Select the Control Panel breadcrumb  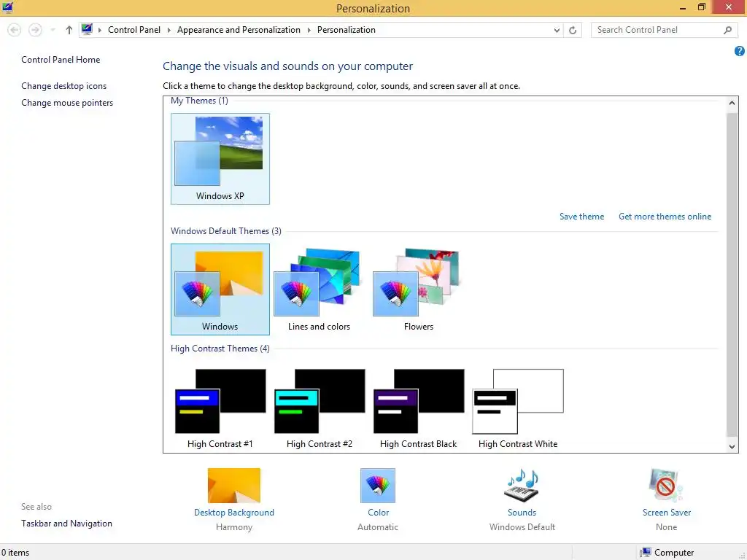(134, 29)
